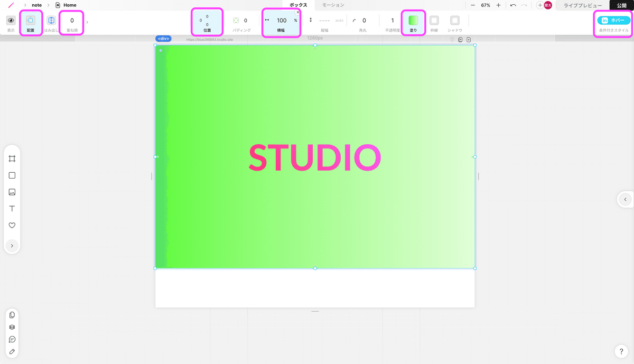
Task: Expand more options after 重ね順
Action: click(87, 22)
